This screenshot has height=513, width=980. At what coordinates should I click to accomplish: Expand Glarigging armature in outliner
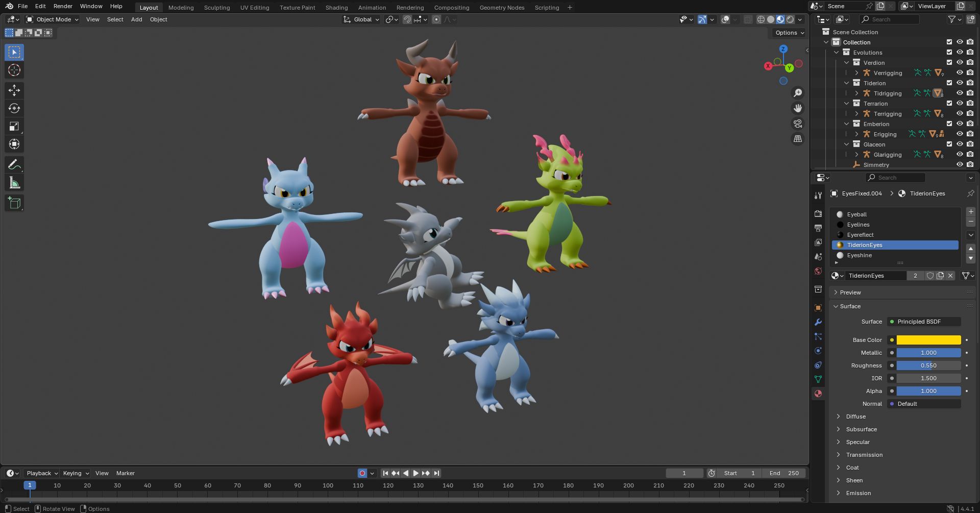point(856,155)
